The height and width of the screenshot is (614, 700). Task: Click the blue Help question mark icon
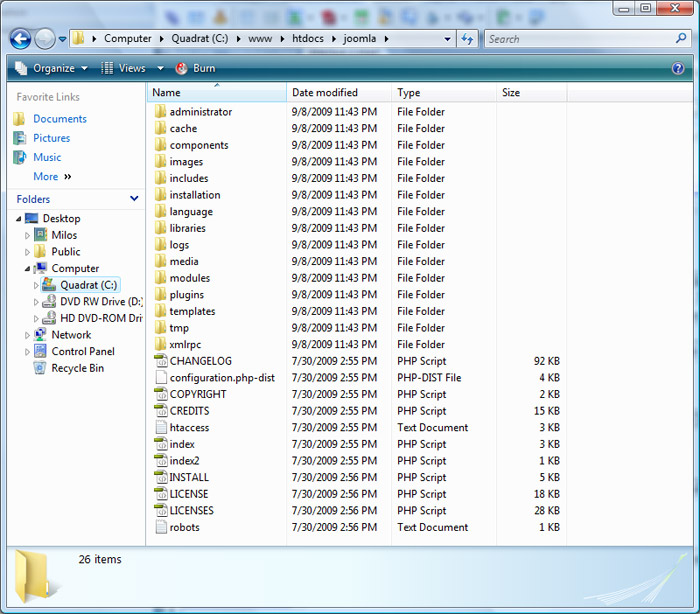[678, 68]
